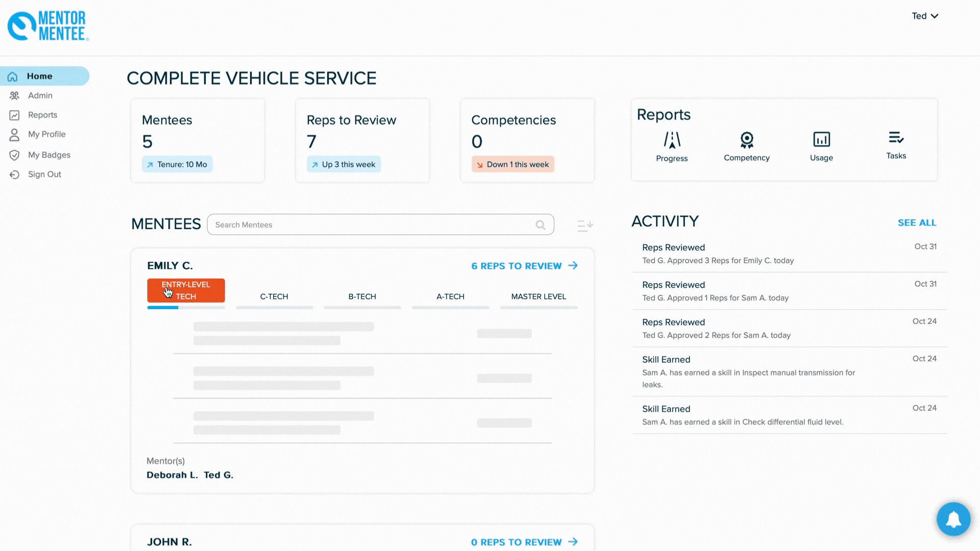Screen dimensions: 980x551
Task: Click the search magnifier icon
Action: point(540,225)
